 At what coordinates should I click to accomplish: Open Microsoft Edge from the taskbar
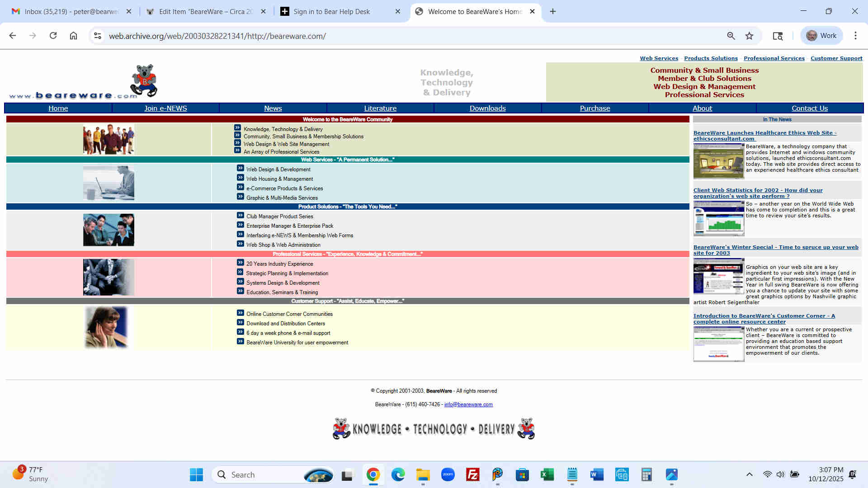398,474
